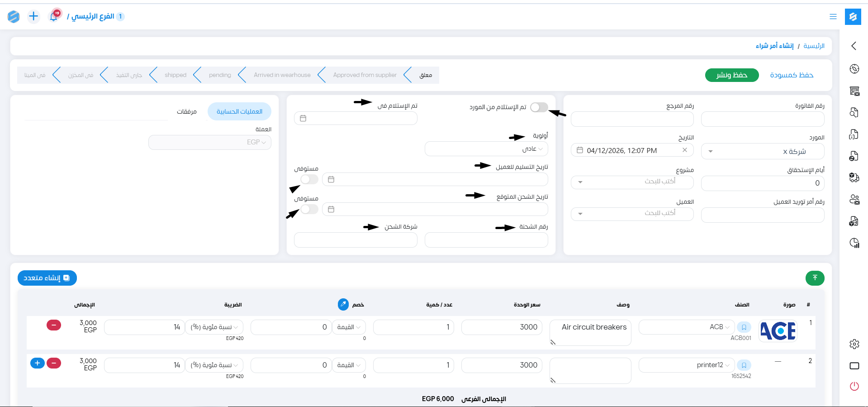The width and height of the screenshot is (868, 407).
Task: Switch to the مرفقات tab
Action: [186, 111]
